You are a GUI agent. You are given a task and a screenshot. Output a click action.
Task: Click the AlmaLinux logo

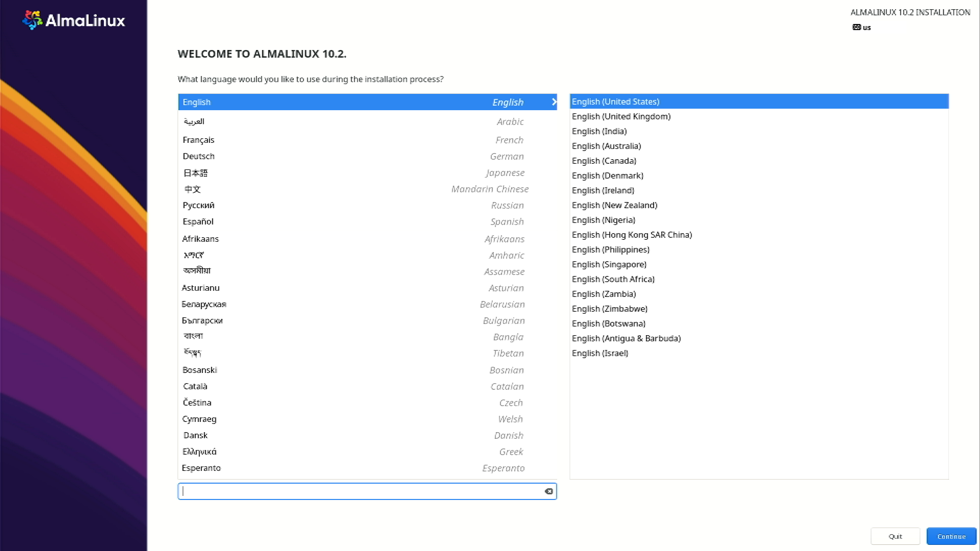[73, 20]
